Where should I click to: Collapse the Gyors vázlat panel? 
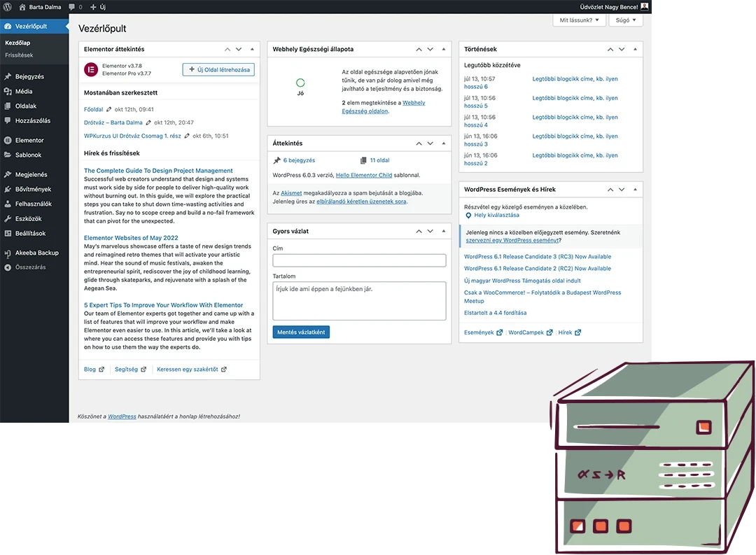click(x=444, y=231)
